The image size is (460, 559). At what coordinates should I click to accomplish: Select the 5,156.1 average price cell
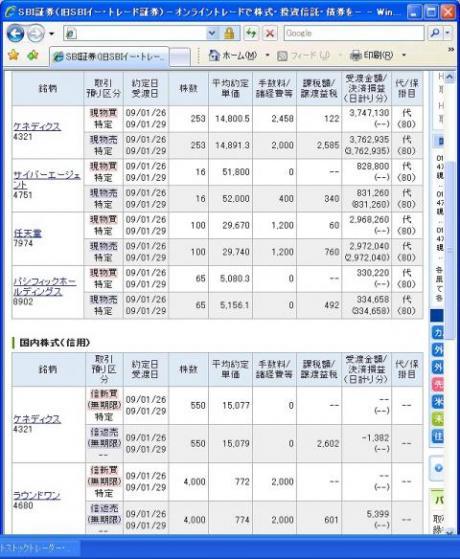pyautogui.click(x=231, y=305)
